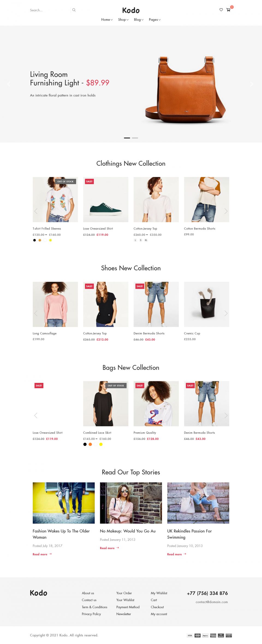
Task: Read more about UK Rekindles Passion story
Action: point(177,554)
